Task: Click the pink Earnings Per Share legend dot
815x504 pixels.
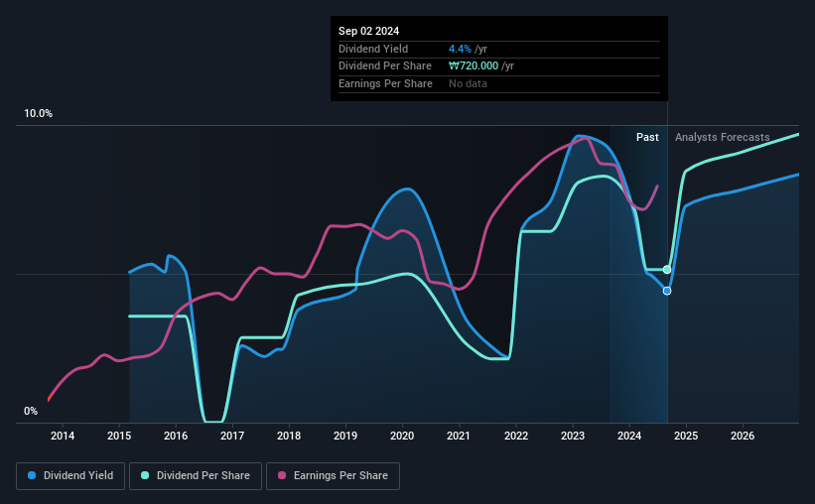Action: [x=282, y=475]
